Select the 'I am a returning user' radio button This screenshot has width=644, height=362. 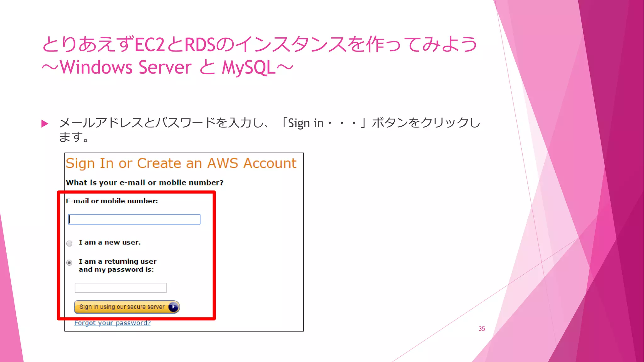point(69,262)
